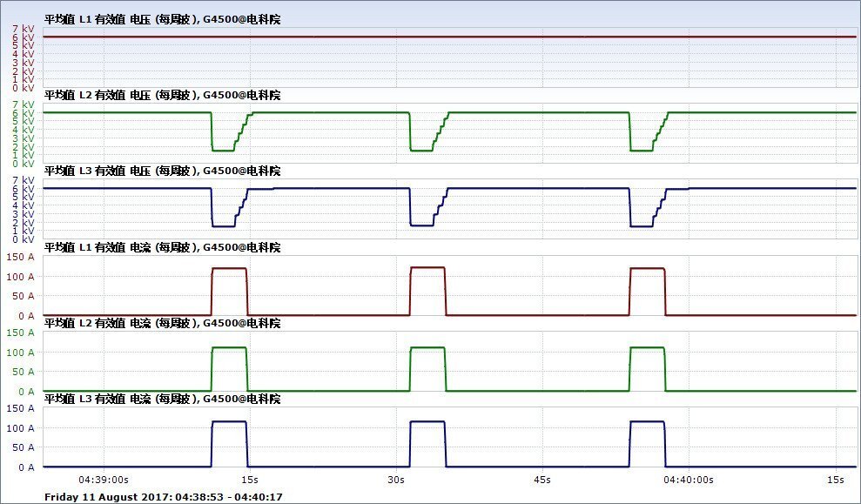The image size is (861, 504).
Task: Click the middle green pulse top in L2 current
Action: (x=427, y=347)
